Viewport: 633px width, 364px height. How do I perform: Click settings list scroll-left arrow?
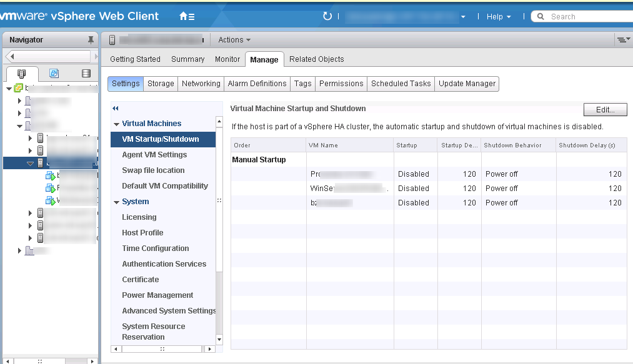[116, 349]
